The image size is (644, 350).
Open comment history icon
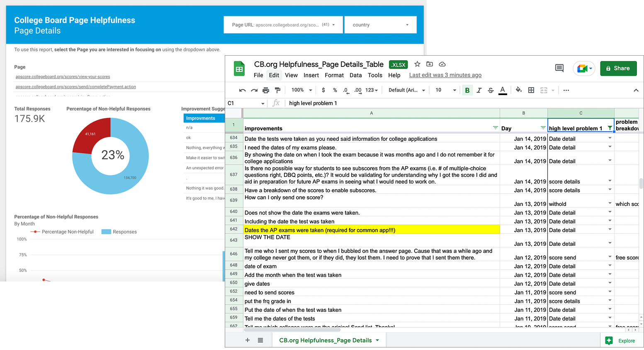point(559,68)
